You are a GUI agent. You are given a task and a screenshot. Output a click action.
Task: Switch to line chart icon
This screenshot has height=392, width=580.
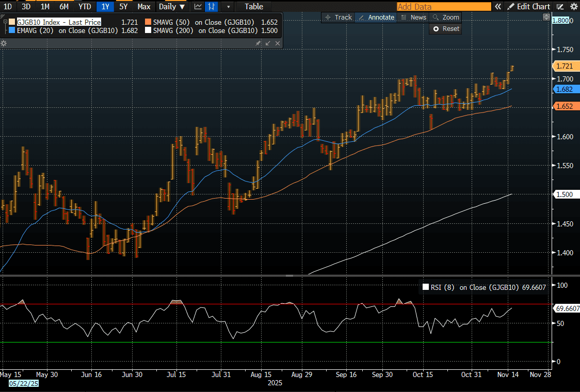(198, 7)
